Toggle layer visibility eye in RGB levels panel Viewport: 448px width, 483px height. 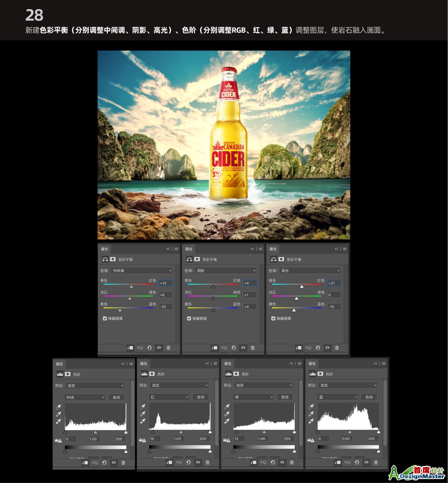[x=114, y=463]
